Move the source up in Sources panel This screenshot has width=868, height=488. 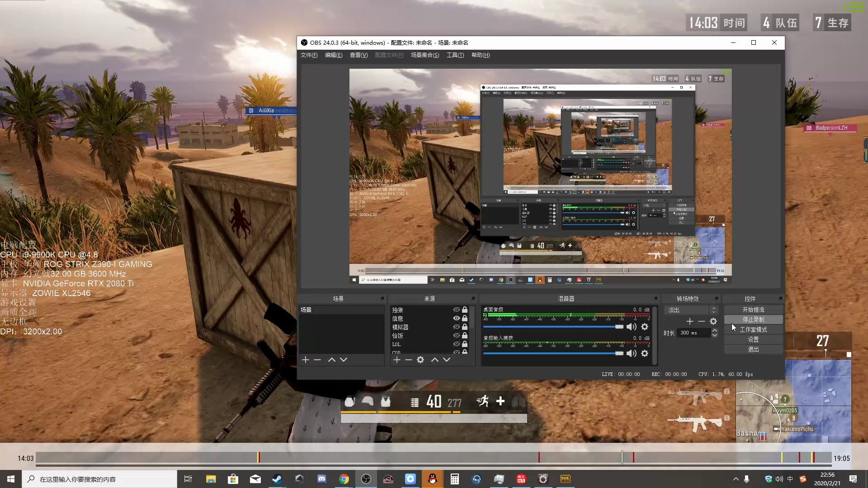coord(435,360)
